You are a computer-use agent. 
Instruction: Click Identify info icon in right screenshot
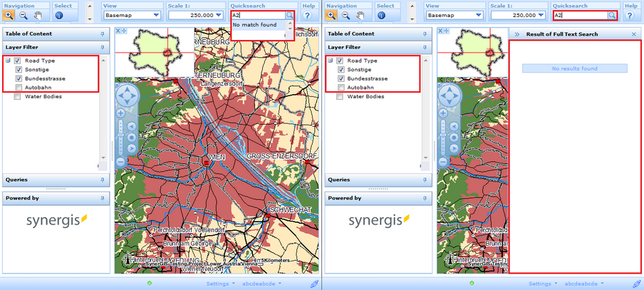(x=381, y=16)
